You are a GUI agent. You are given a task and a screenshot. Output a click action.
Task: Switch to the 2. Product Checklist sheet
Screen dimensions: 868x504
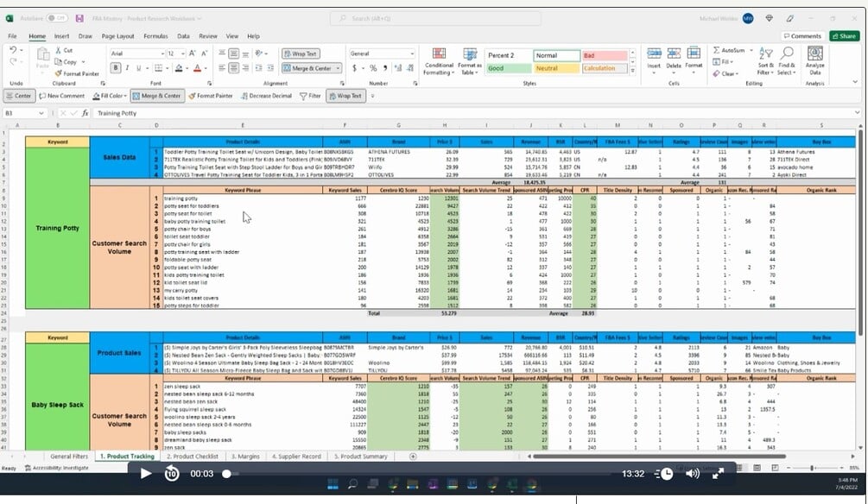point(192,457)
